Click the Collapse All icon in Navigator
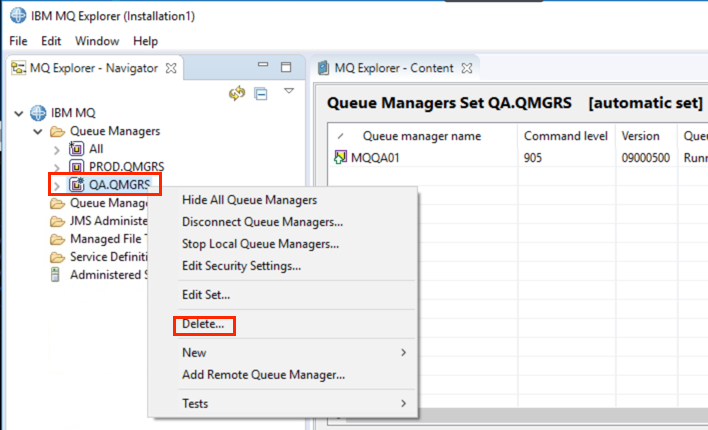Image resolution: width=708 pixels, height=430 pixels. tap(261, 93)
